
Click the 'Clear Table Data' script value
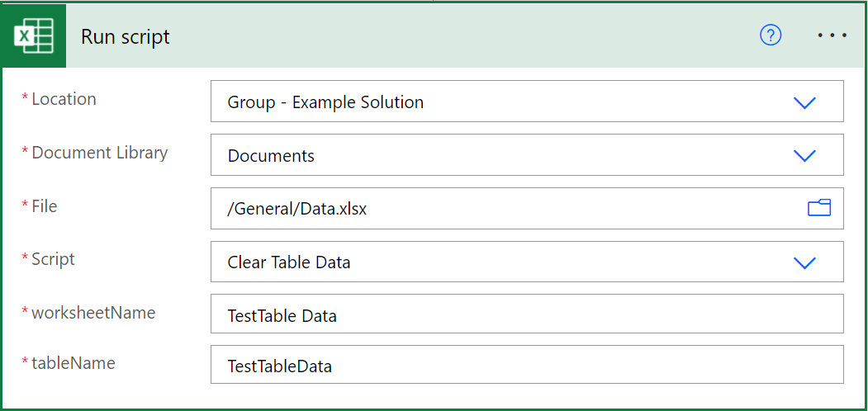(x=289, y=262)
